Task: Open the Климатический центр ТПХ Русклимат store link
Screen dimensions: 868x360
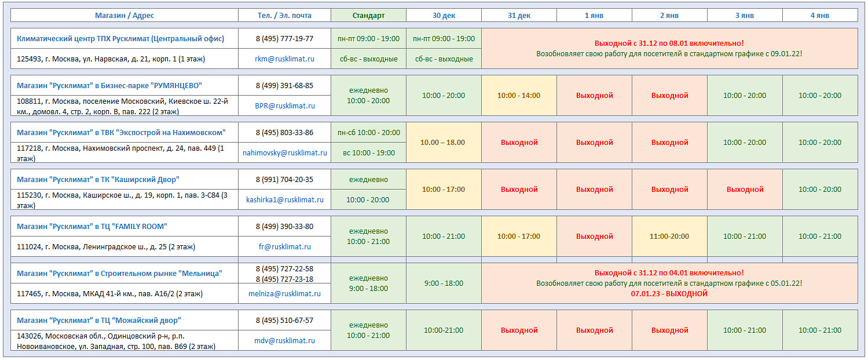Action: pos(120,38)
